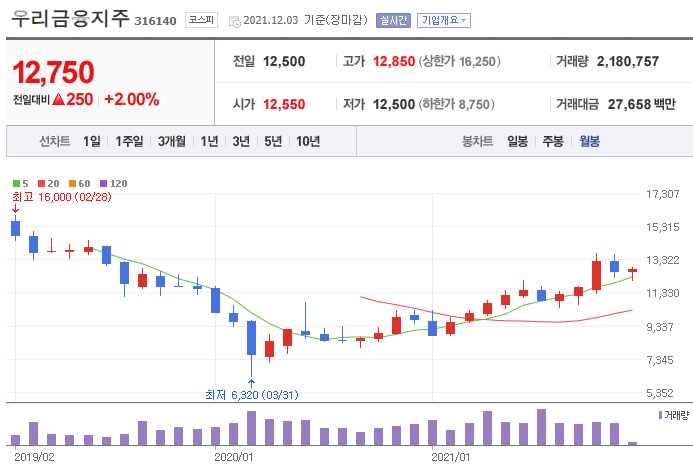This screenshot has width=693, height=470.
Task: Click the orange 60 moving average legend
Action: (x=80, y=183)
